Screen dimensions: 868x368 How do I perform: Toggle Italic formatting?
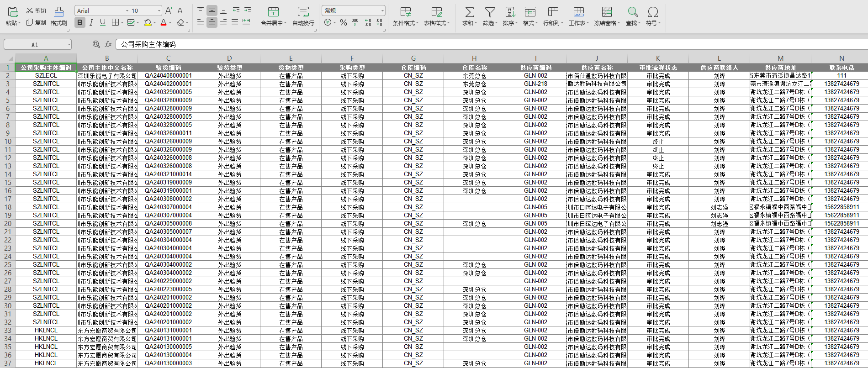coord(91,22)
